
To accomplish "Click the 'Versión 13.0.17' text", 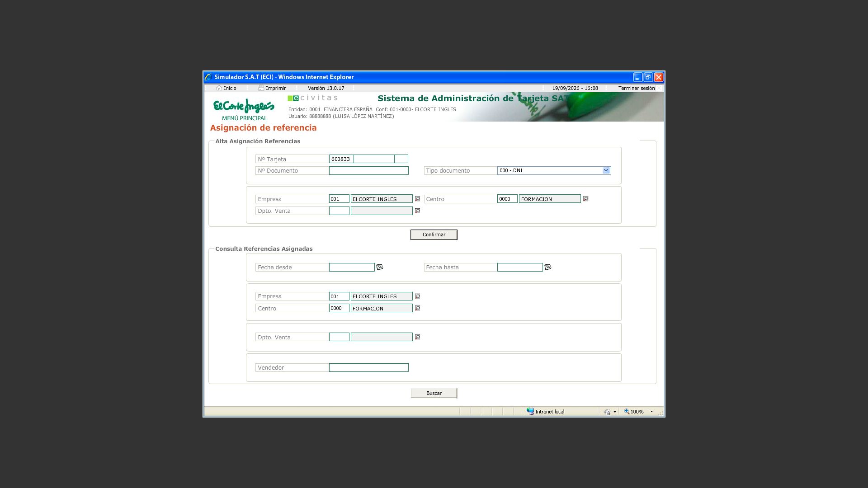I will pos(326,88).
